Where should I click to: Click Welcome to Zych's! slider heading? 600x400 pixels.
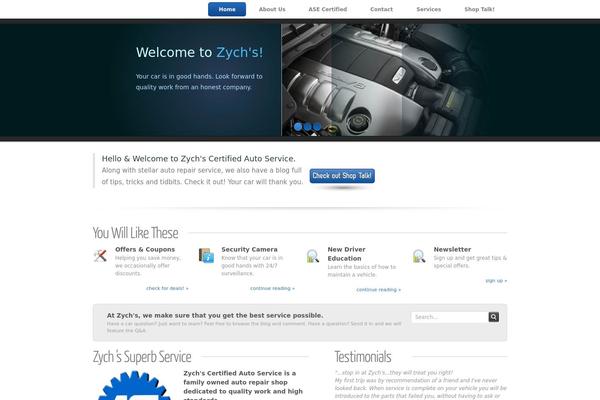199,52
